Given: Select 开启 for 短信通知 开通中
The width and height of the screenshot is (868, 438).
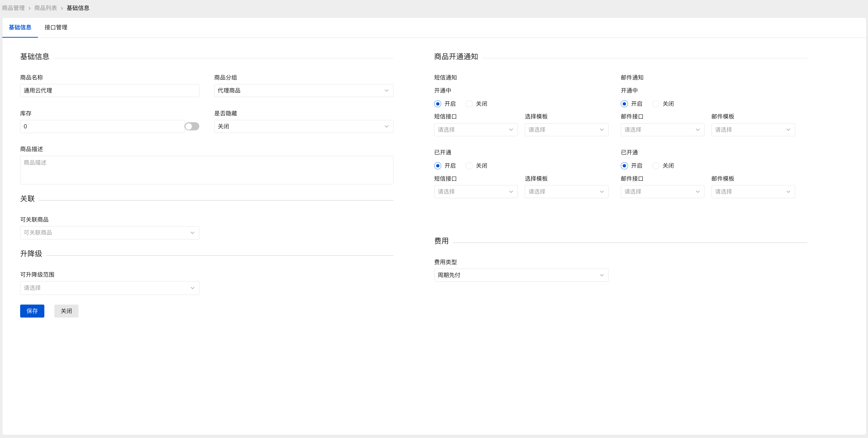Looking at the screenshot, I should tap(445, 104).
